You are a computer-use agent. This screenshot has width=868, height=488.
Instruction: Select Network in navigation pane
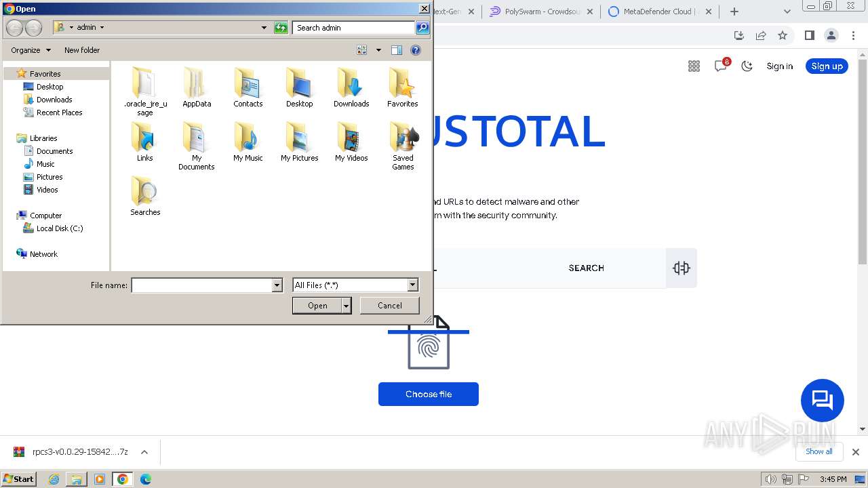tap(43, 254)
